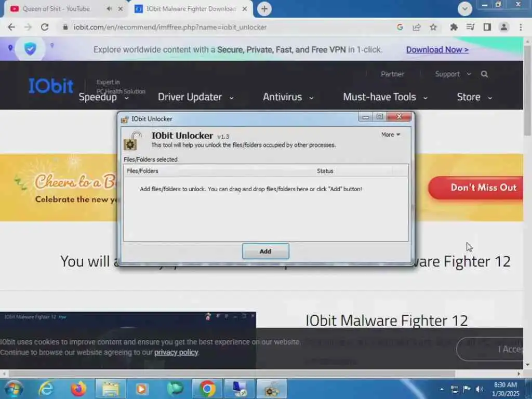The height and width of the screenshot is (399, 532).
Task: Open Windows Media Player from taskbar
Action: (142, 389)
